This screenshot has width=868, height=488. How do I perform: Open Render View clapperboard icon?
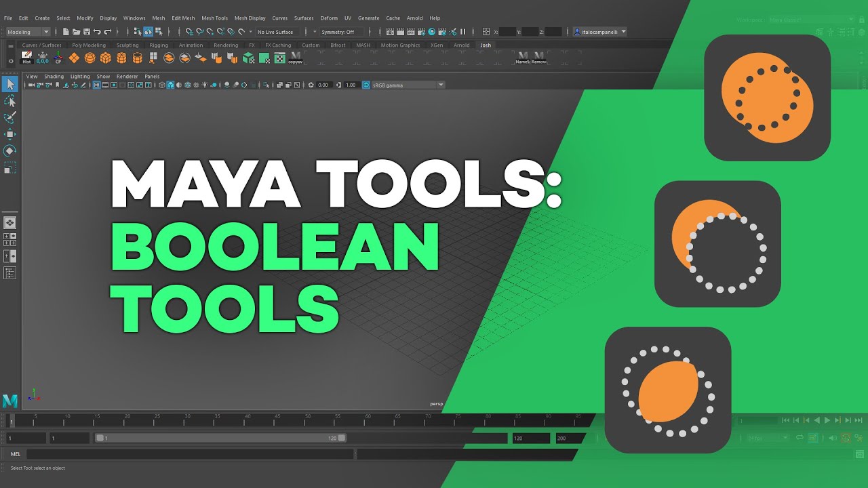tap(390, 32)
